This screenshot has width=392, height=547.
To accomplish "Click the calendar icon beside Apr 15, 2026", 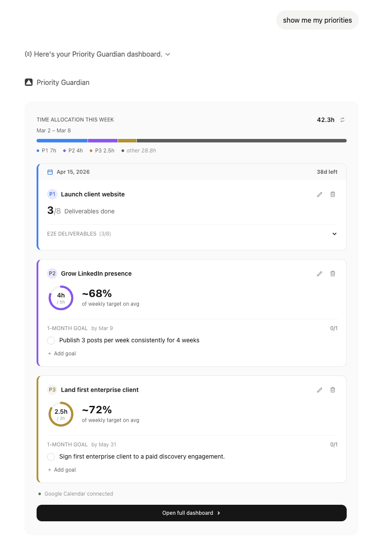I will click(x=50, y=172).
